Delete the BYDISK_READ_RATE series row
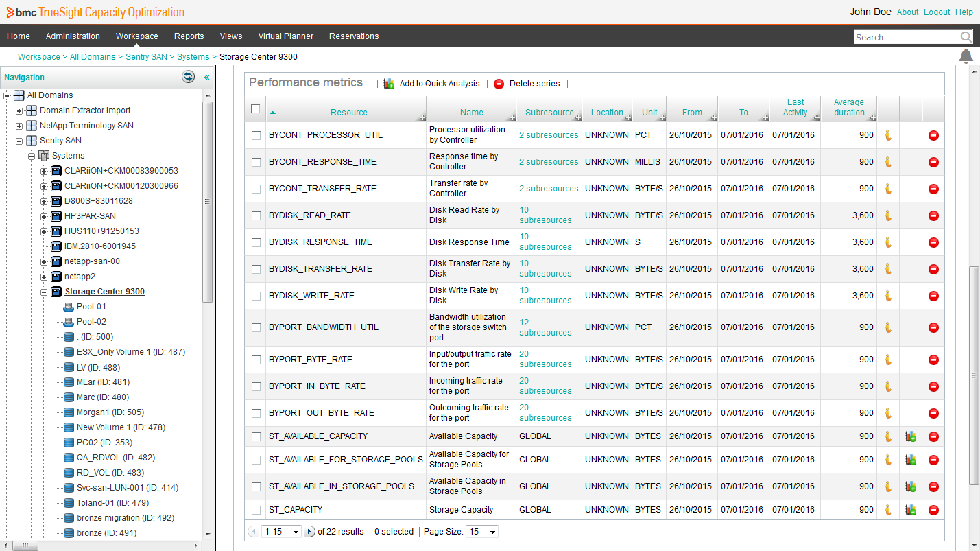Screen dimensions: 980x551 933,215
